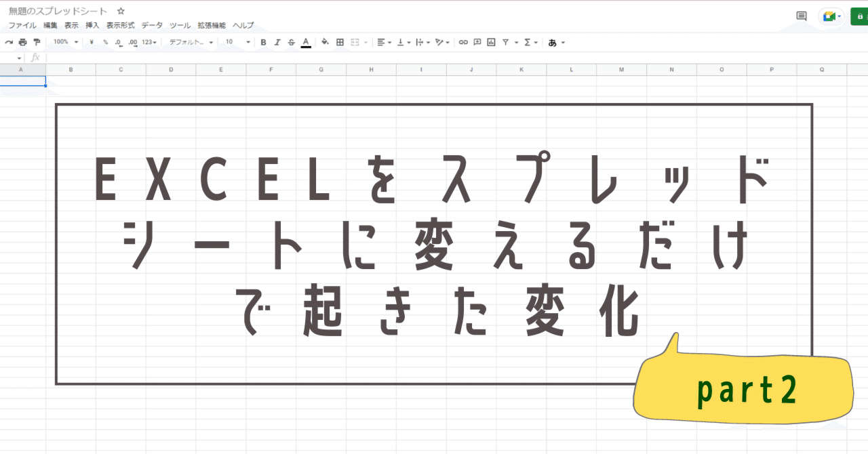Open the あ input tools menu
This screenshot has width=868, height=454.
[556, 42]
